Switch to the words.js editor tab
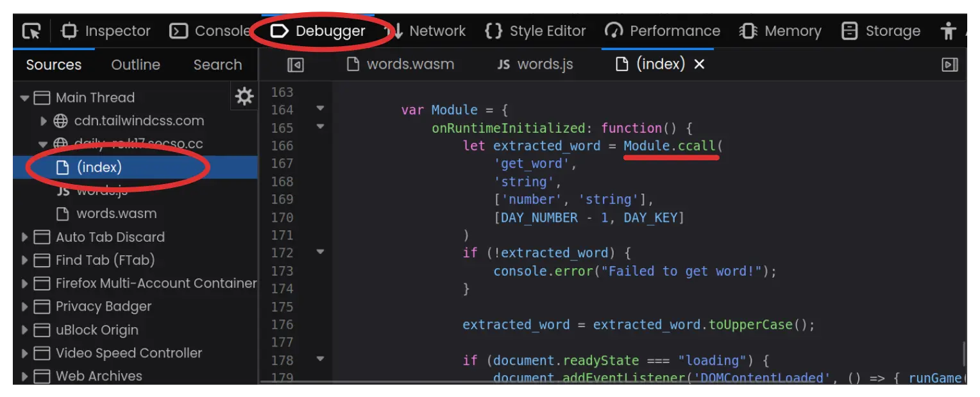The image size is (980, 397). point(535,64)
